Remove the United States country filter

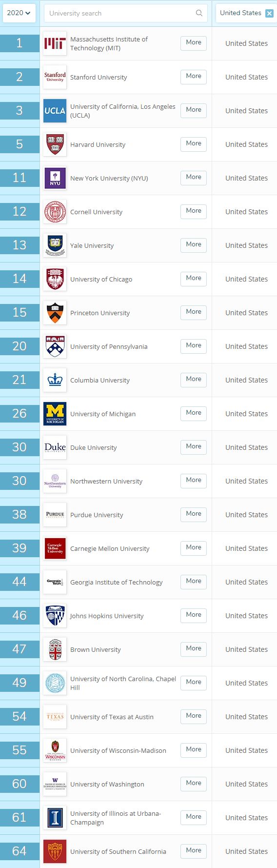269,13
